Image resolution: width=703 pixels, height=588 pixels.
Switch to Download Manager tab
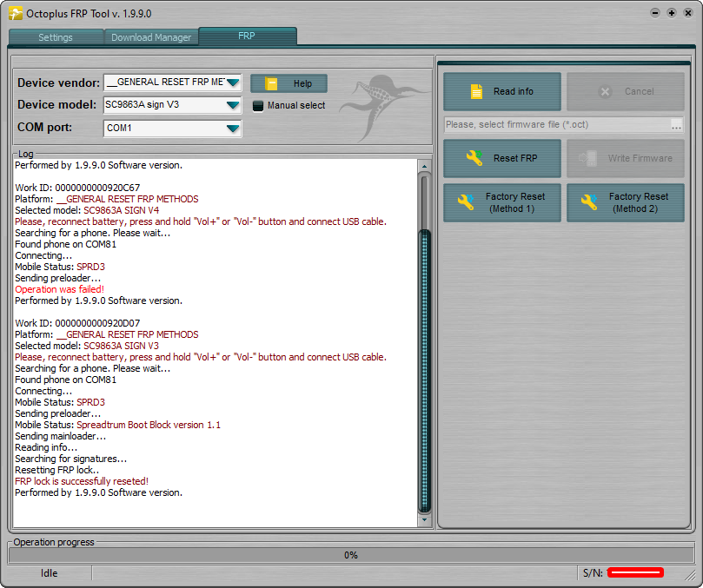click(x=151, y=37)
